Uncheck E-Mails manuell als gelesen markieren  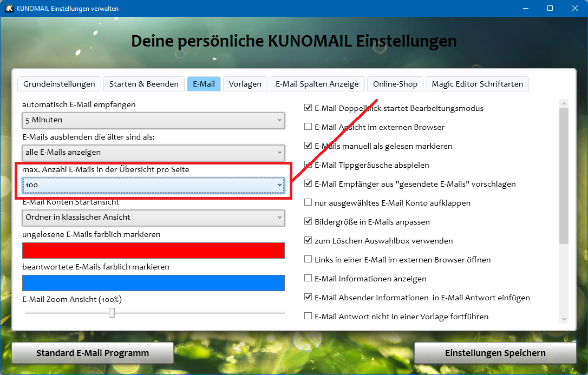(308, 146)
